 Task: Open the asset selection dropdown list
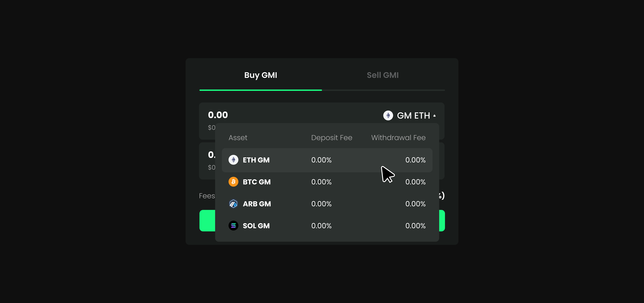click(410, 115)
